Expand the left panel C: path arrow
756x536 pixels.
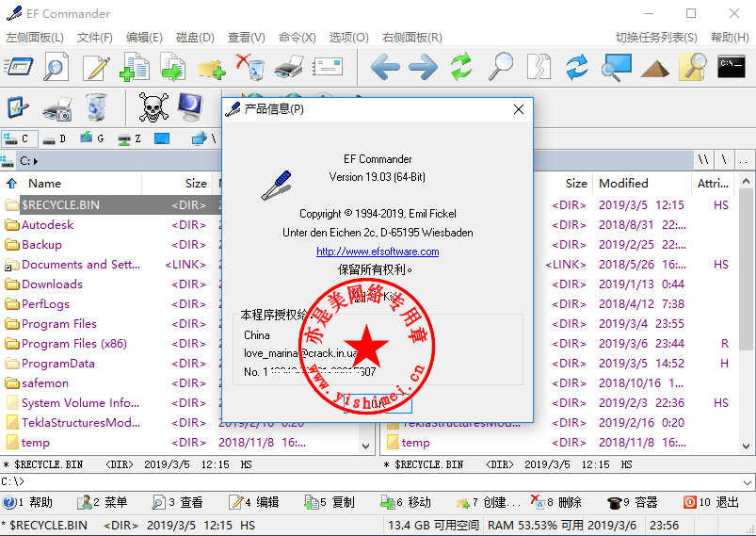[36, 161]
